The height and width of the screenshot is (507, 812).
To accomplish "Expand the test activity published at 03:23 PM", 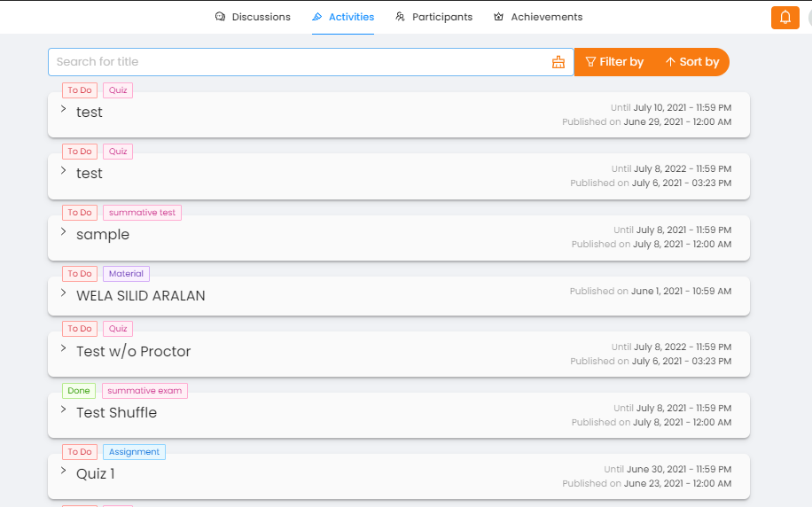I will [64, 170].
